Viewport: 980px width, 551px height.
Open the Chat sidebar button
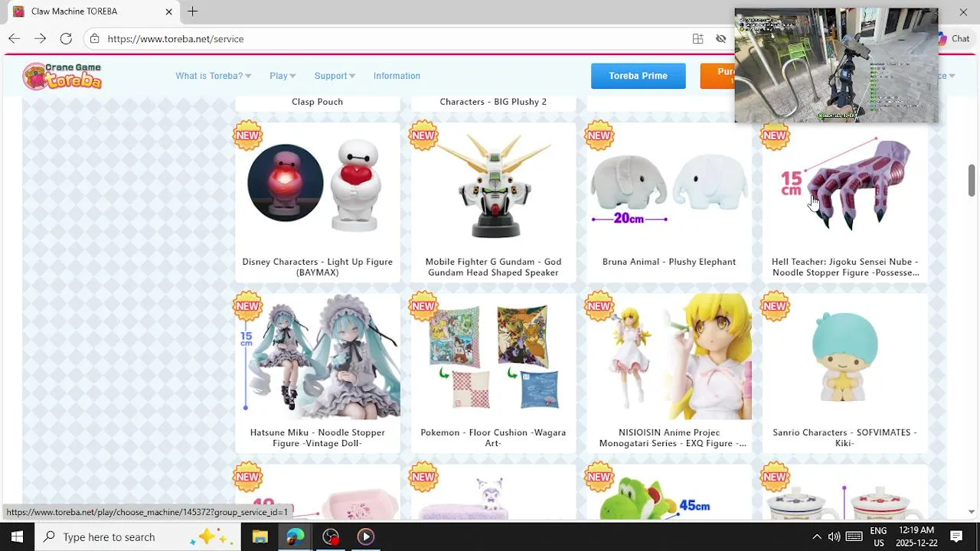[954, 38]
